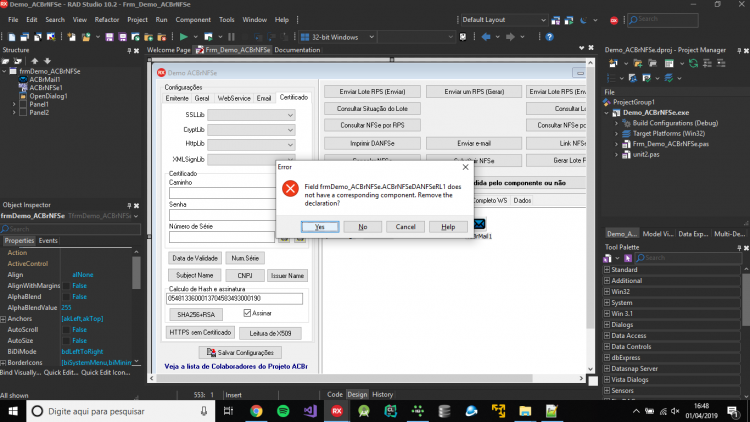Toggle the Assinar checkbox
This screenshot has height=422, width=750.
click(247, 313)
